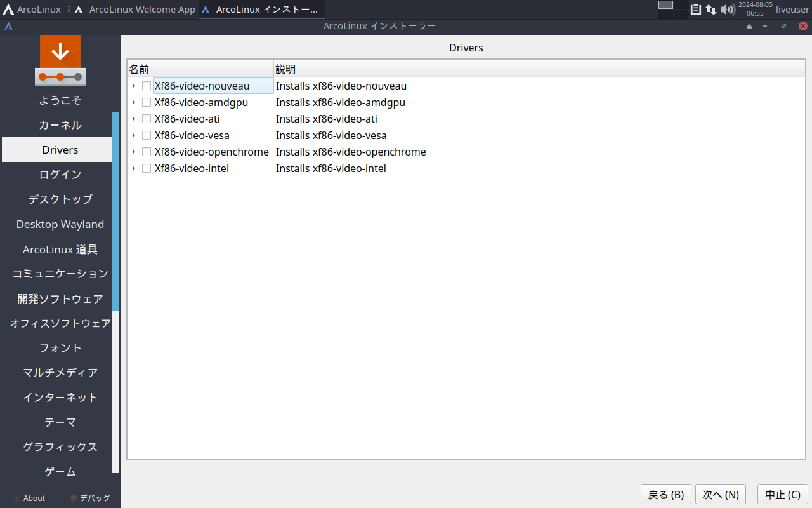Tick the Xf86-video-vesa checkbox
The image size is (812, 508).
147,135
